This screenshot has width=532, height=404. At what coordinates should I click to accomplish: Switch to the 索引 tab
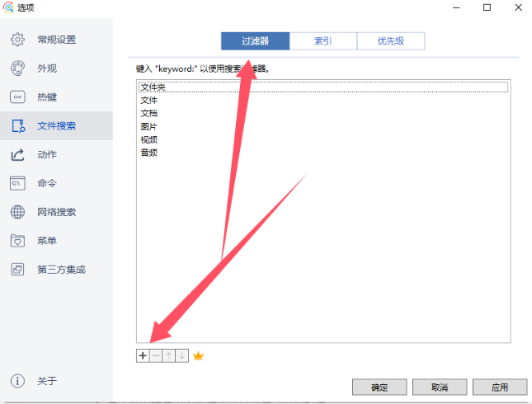click(323, 41)
